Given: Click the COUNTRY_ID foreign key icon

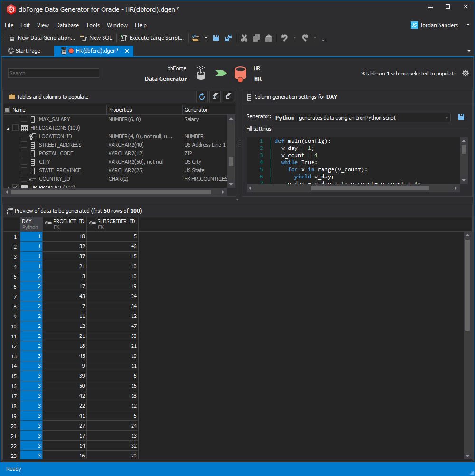Looking at the screenshot, I should pos(33,179).
